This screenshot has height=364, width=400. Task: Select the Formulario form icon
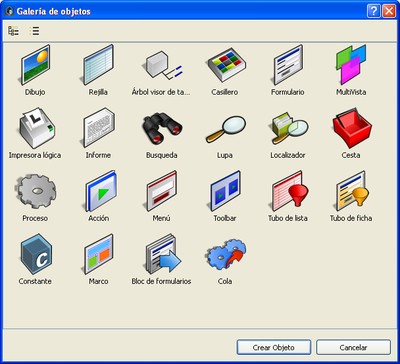[288, 64]
